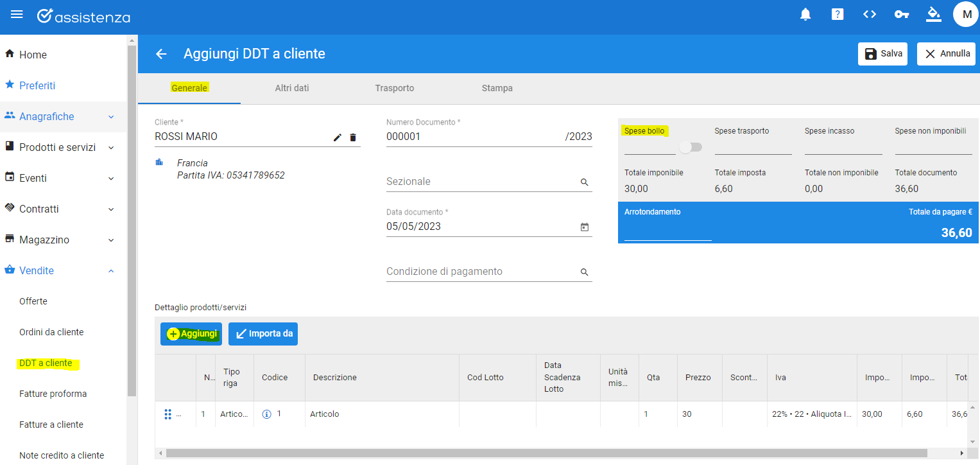Click the Salva button
Viewport: 980px width, 465px height.
click(882, 54)
